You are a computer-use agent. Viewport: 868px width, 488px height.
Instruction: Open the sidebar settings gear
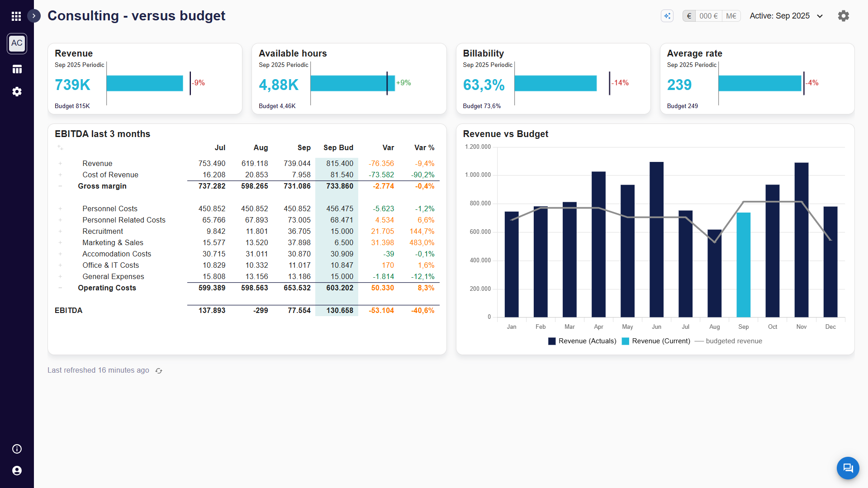coord(17,91)
